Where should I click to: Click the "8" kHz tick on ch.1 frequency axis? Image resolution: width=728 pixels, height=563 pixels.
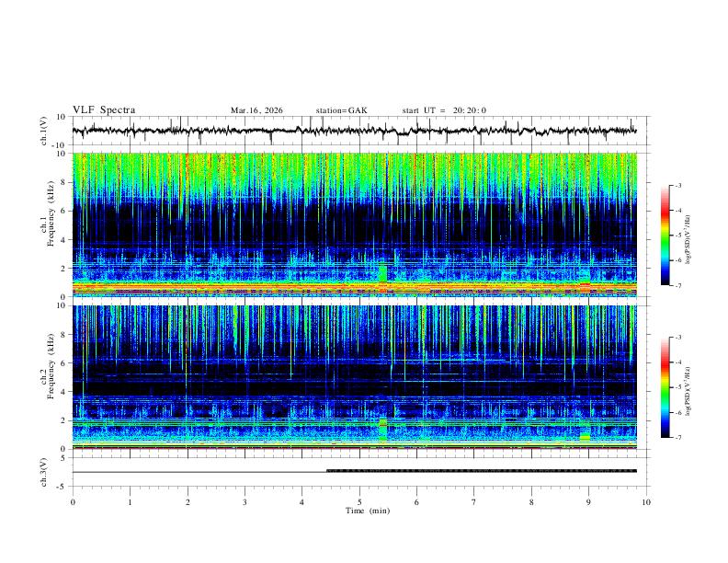[x=64, y=182]
